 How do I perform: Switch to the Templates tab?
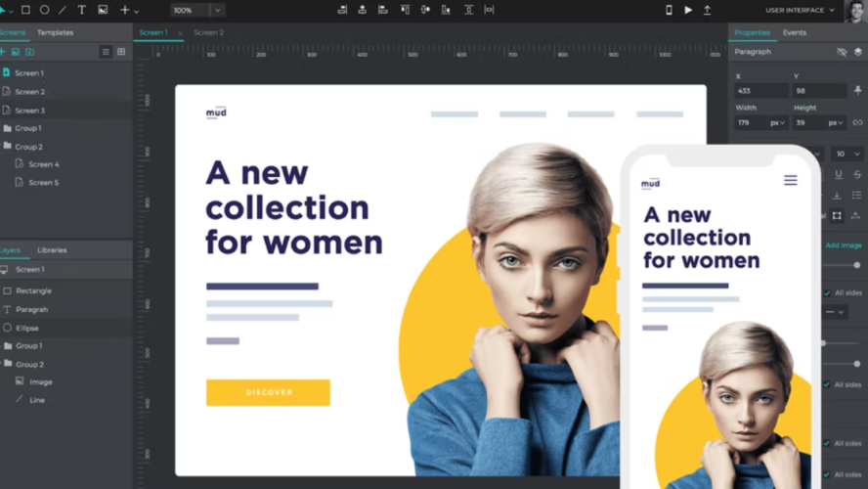(x=55, y=32)
